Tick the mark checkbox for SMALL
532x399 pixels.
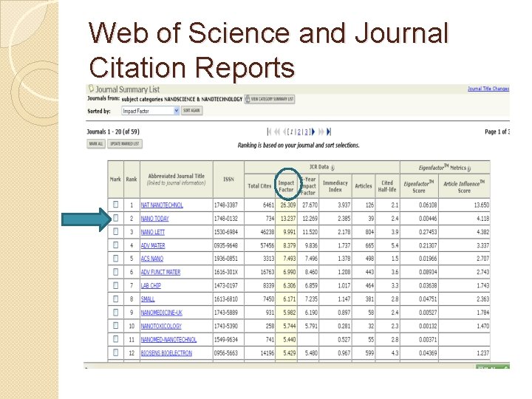pos(116,299)
